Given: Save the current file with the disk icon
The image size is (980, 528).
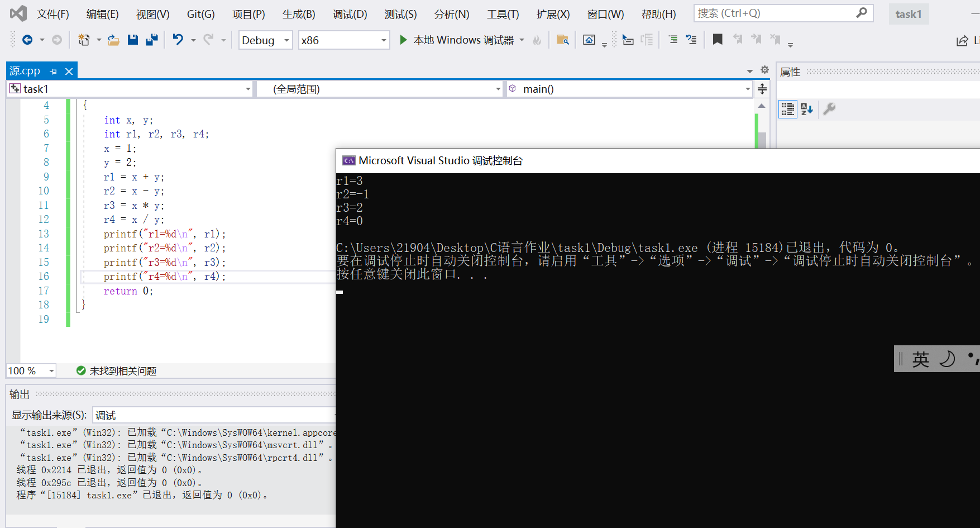Looking at the screenshot, I should point(133,40).
